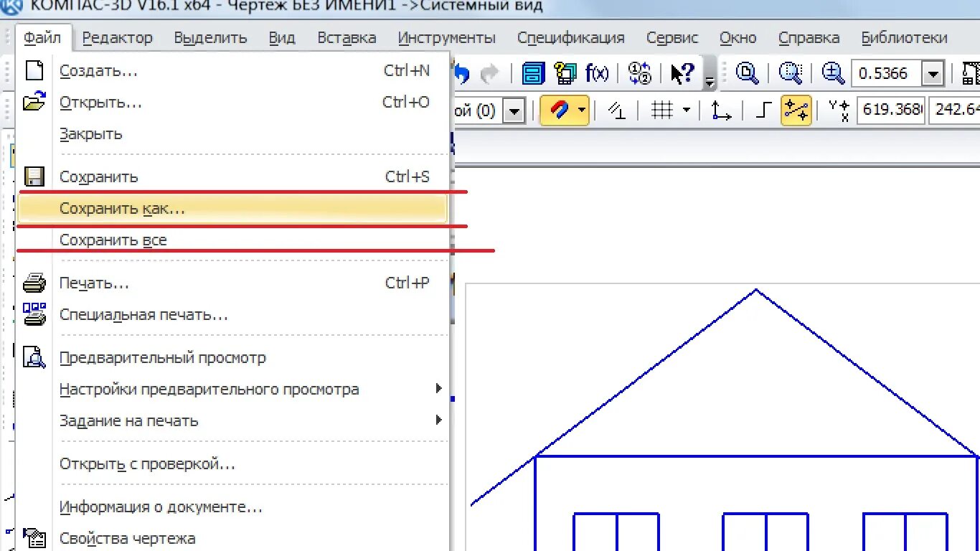
Task: Expand the grid options dropdown arrow
Action: (x=687, y=110)
